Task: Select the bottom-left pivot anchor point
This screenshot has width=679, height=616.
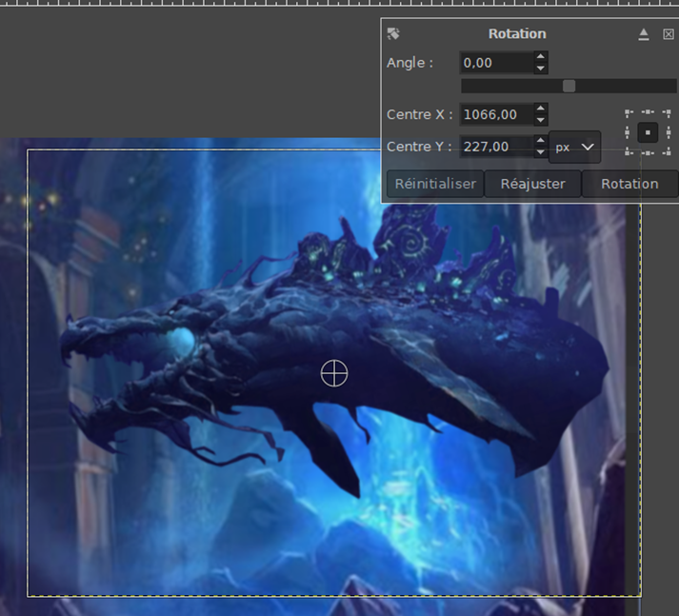Action: click(x=629, y=151)
